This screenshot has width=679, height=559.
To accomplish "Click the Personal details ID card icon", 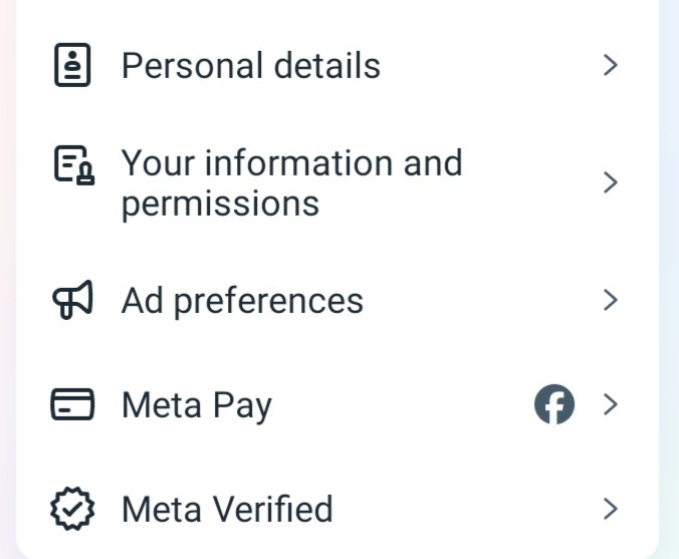I will pos(72,65).
